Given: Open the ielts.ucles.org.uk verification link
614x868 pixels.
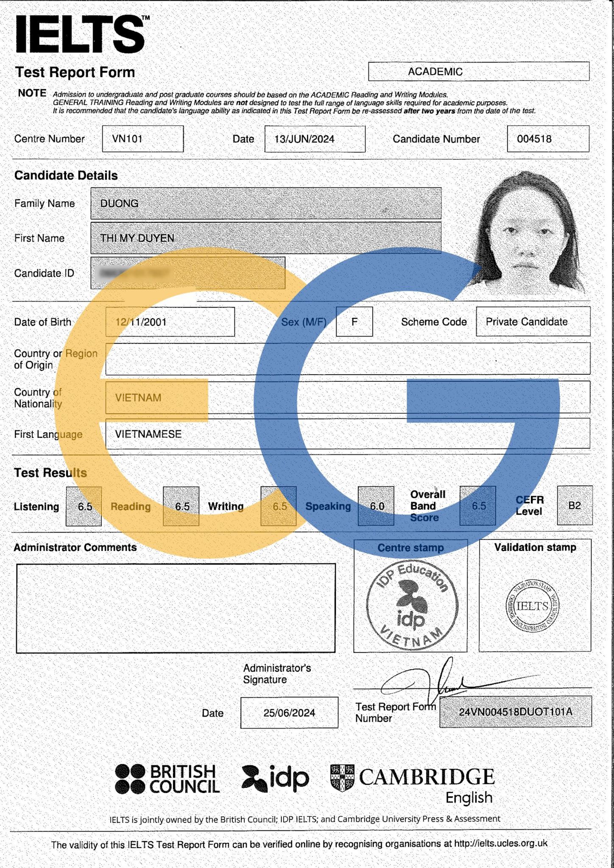Looking at the screenshot, I should coord(500,843).
